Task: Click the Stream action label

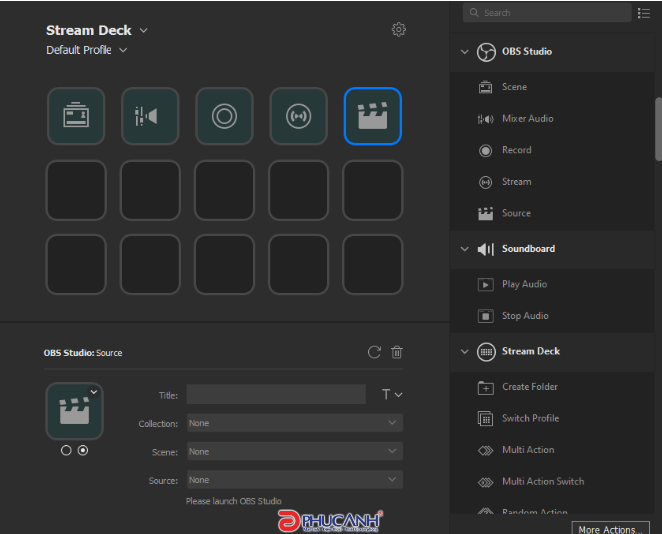Action: [x=516, y=182]
